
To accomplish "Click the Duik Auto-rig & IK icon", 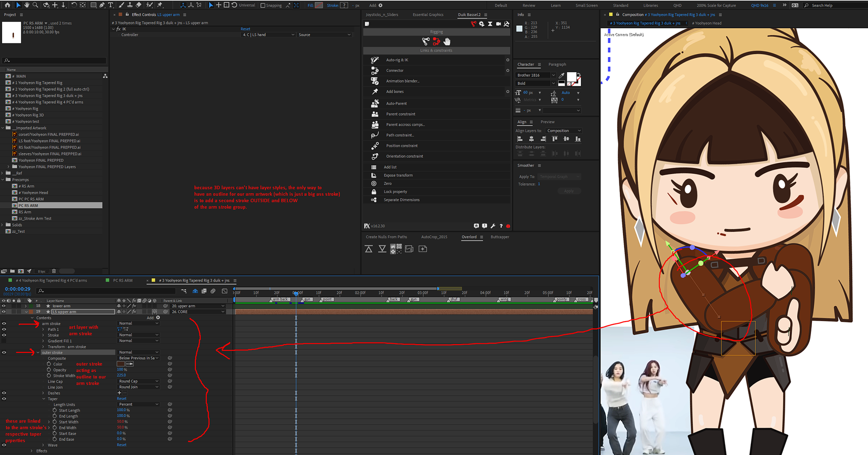I will coord(375,60).
